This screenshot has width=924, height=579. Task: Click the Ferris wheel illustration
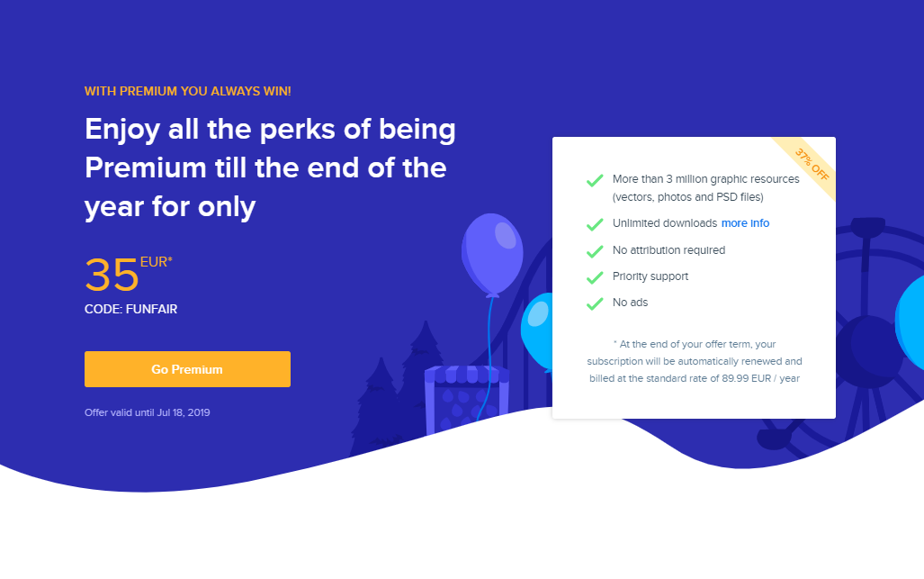[869, 333]
